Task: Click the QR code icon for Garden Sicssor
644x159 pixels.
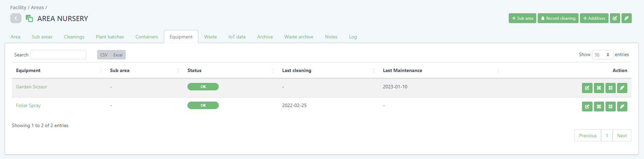Action: 610,88
